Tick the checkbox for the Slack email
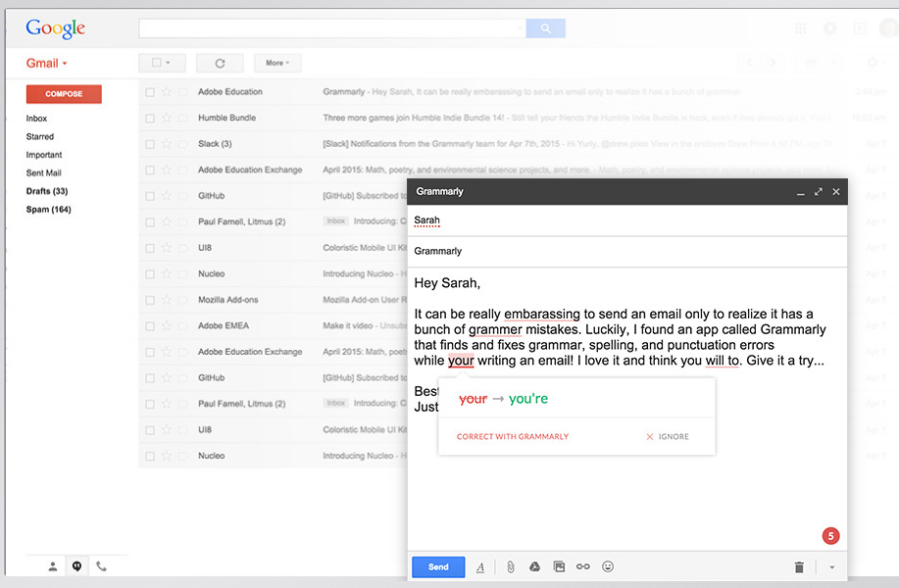The image size is (899, 588). pyautogui.click(x=150, y=144)
